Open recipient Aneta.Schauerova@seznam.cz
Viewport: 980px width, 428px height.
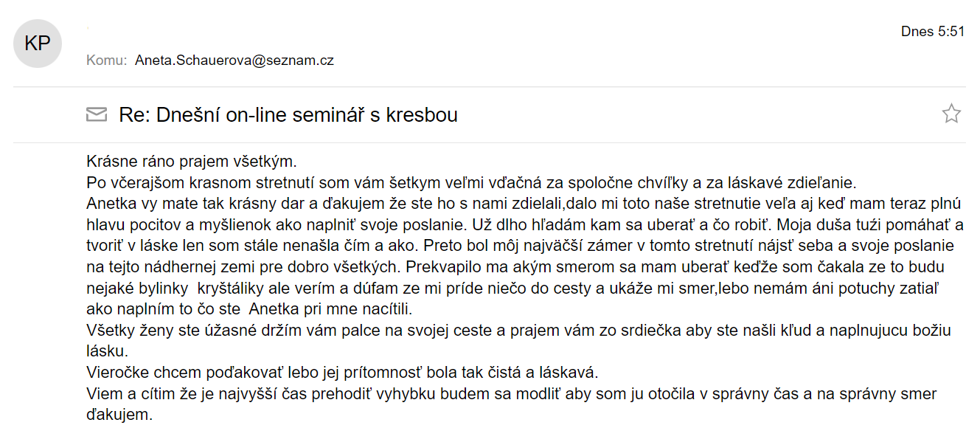234,61
